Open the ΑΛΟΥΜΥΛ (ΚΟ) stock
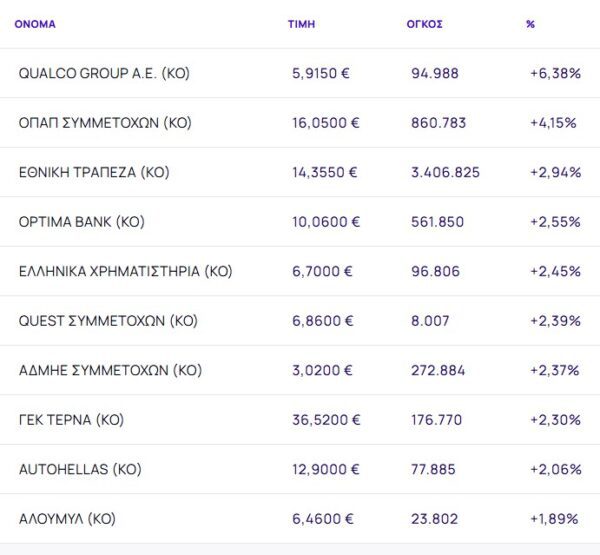Screen dimensions: 600x555 click(67, 519)
